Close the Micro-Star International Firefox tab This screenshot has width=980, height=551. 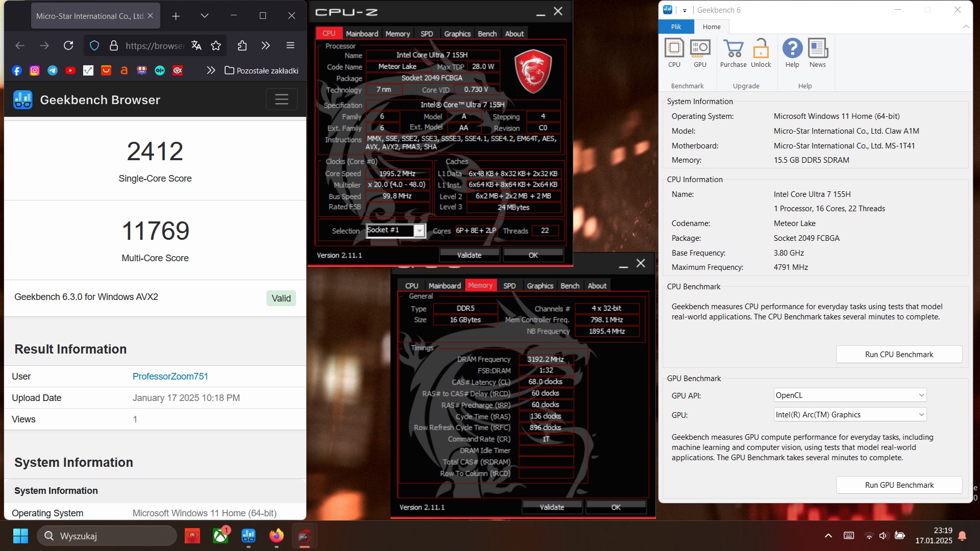pyautogui.click(x=150, y=16)
